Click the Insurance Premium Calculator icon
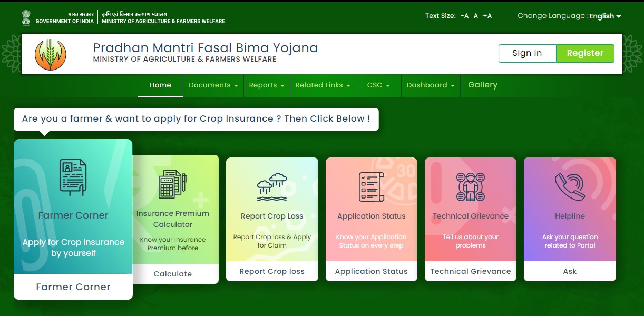The image size is (644, 316). click(173, 184)
